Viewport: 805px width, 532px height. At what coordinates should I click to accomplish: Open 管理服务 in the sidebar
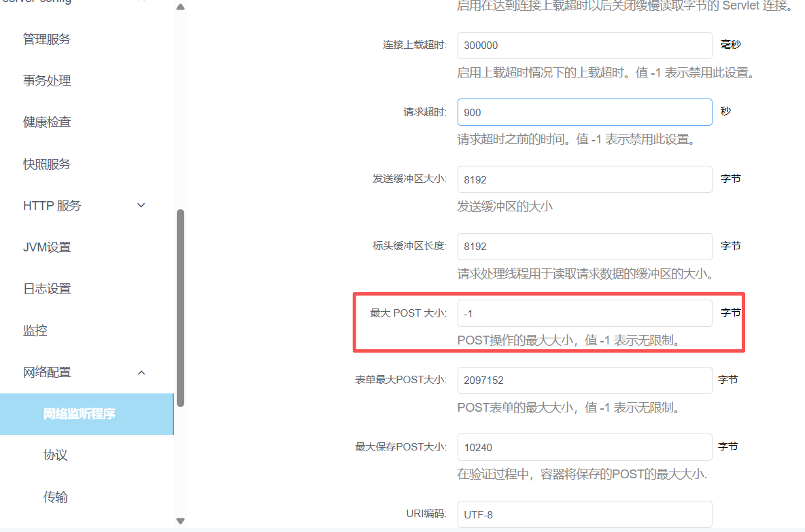(47, 39)
